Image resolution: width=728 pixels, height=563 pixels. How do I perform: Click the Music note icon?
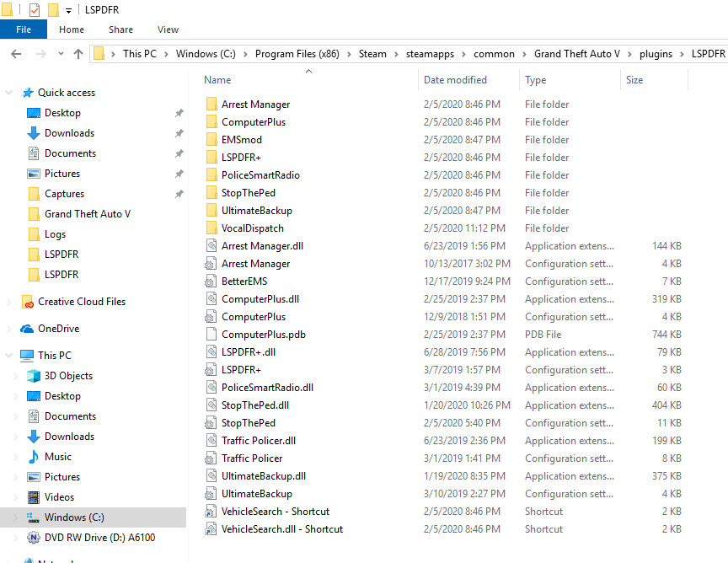coord(34,457)
